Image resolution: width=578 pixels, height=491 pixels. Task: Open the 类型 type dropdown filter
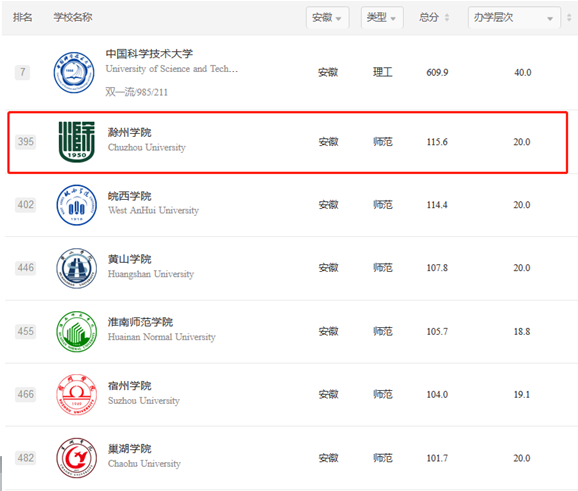click(382, 17)
